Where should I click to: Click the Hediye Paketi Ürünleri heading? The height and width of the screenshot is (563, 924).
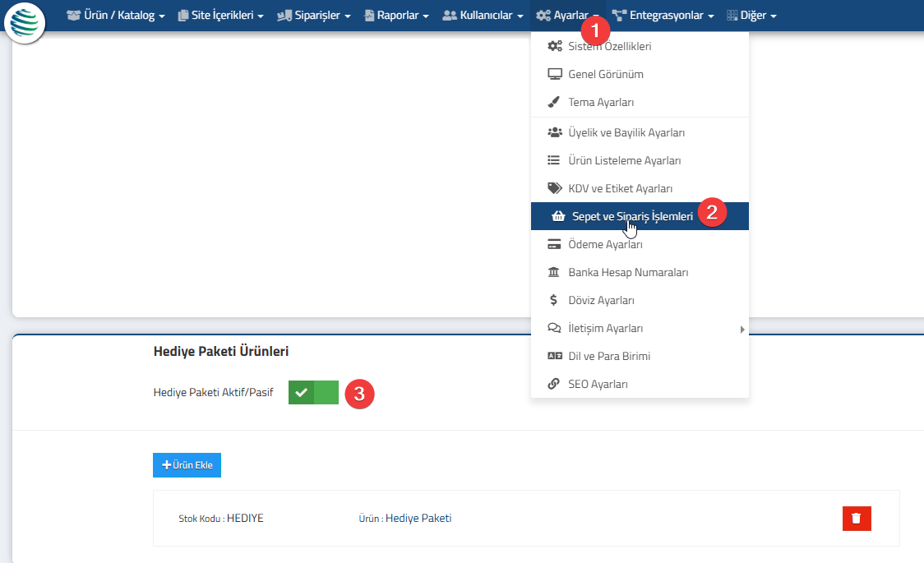tap(221, 351)
